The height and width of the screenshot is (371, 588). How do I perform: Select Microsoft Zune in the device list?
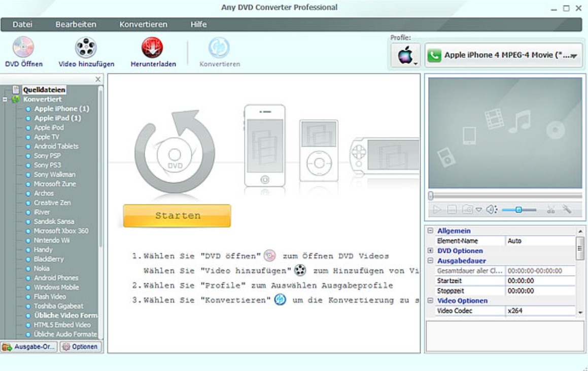pos(55,184)
